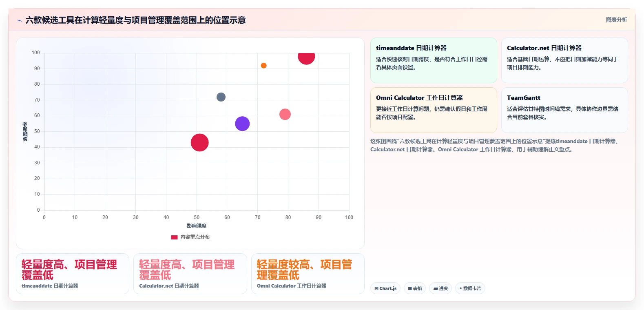Viewport: 644px width, 310px height.
Task: Click the 内容重点分布 legend text
Action: 195,237
